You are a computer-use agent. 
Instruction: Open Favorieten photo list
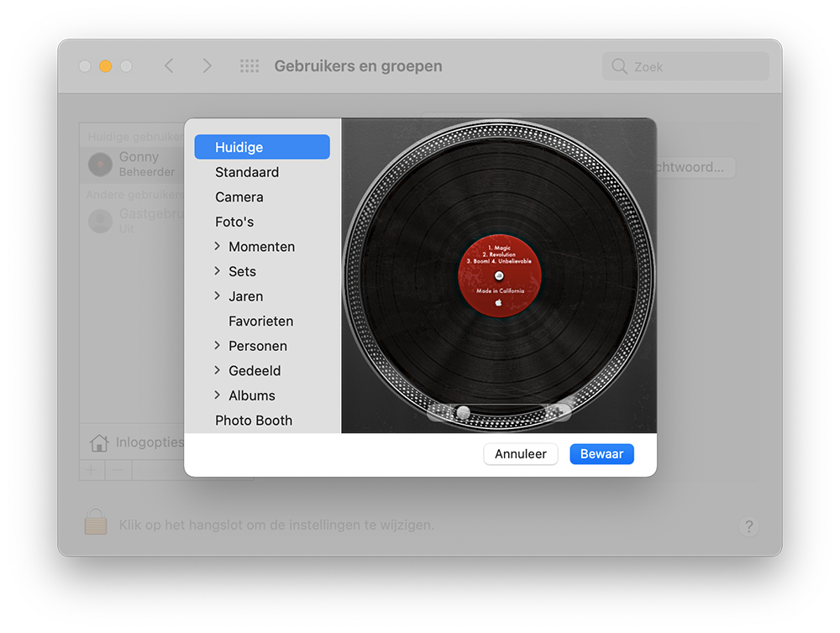pos(262,322)
